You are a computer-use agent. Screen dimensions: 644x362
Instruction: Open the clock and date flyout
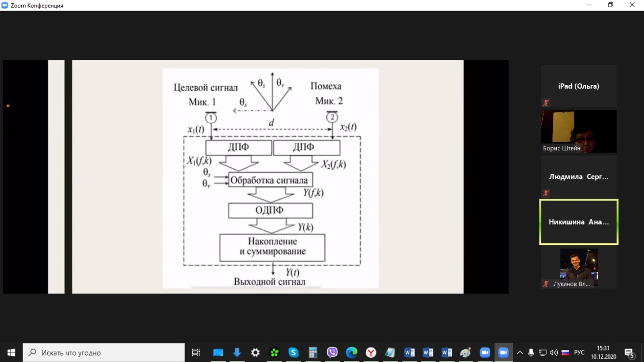(x=603, y=352)
